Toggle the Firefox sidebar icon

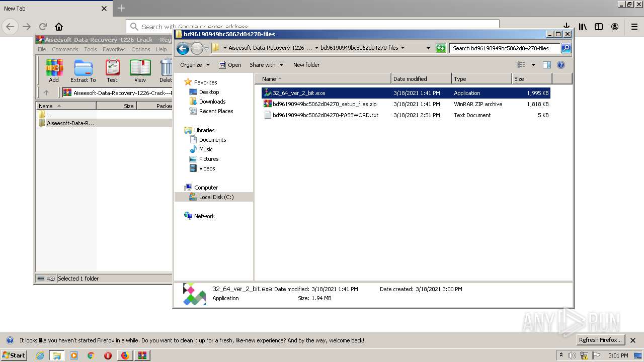pos(599,27)
